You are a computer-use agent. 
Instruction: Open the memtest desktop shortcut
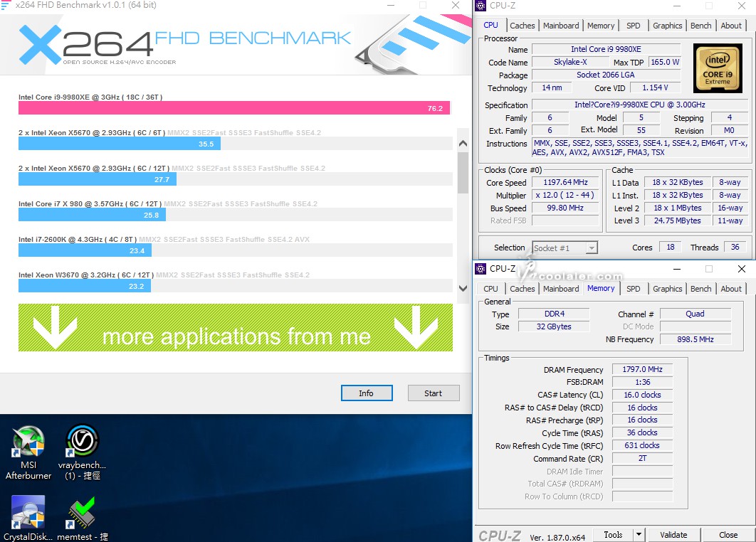coord(83,518)
